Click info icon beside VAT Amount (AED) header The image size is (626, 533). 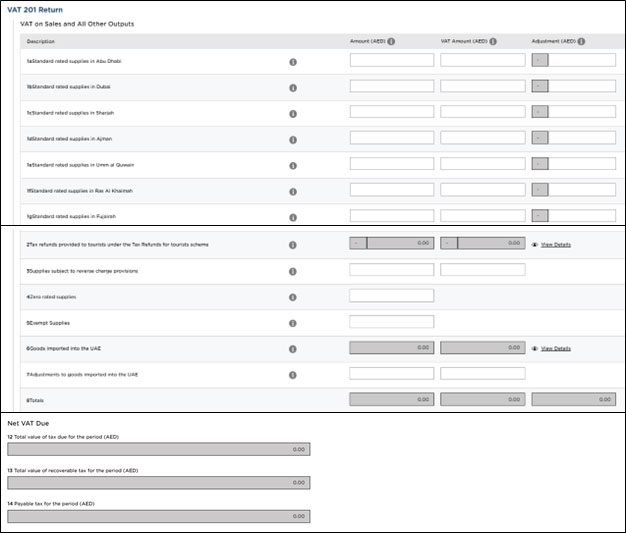[493, 42]
